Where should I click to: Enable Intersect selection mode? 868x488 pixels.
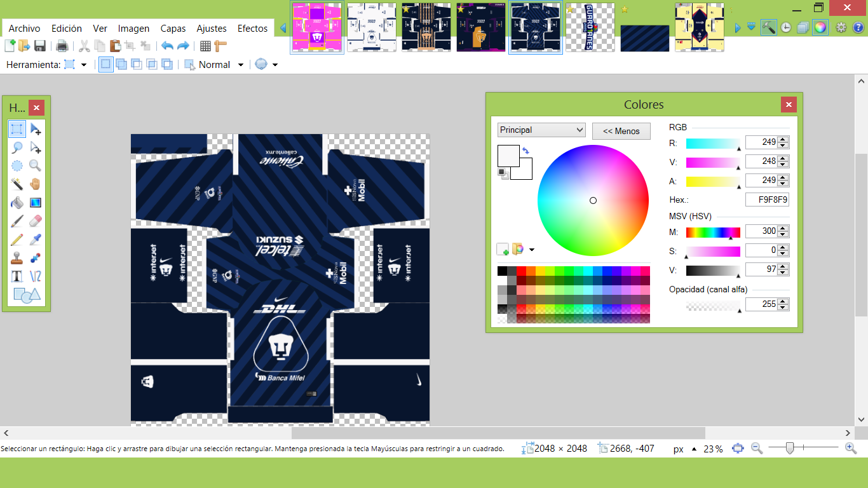click(151, 64)
